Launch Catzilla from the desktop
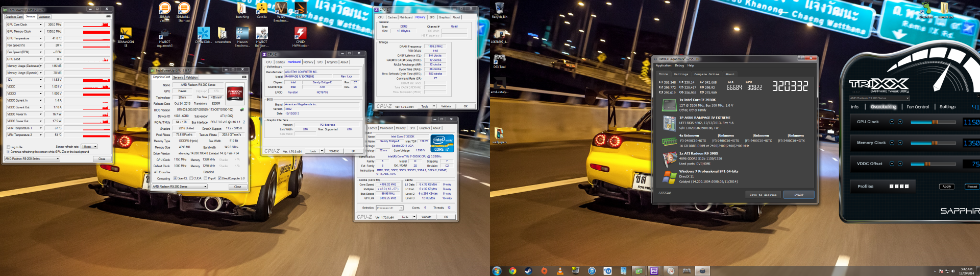980x276 pixels. click(x=261, y=11)
